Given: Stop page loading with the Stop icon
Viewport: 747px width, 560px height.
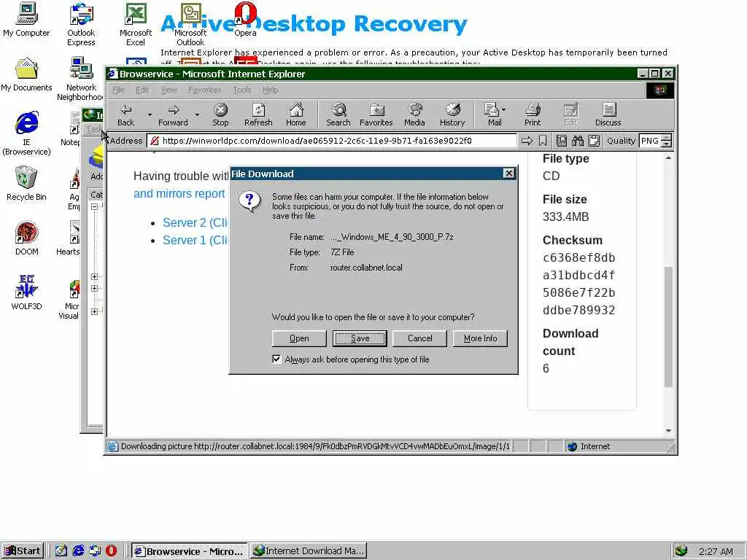Looking at the screenshot, I should coord(220,110).
